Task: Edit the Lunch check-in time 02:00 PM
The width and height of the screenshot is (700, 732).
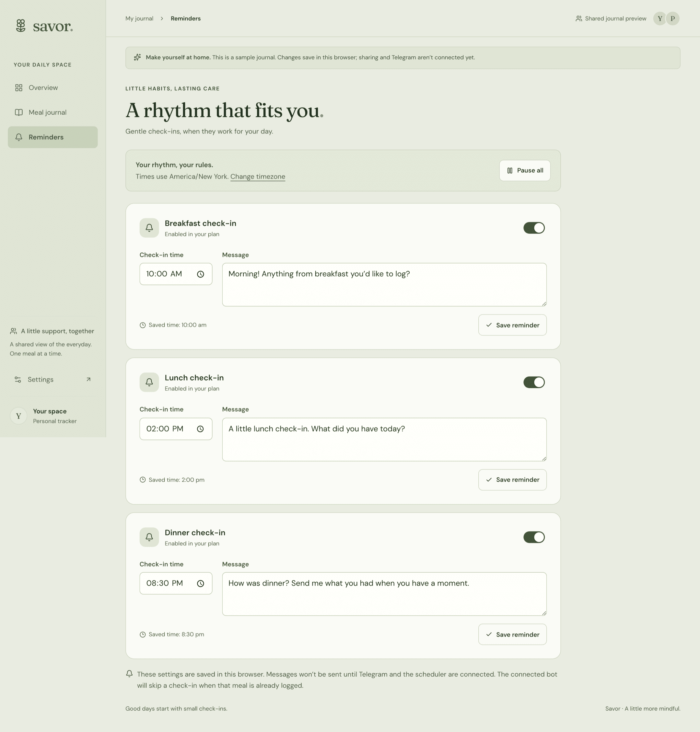Action: pos(176,429)
